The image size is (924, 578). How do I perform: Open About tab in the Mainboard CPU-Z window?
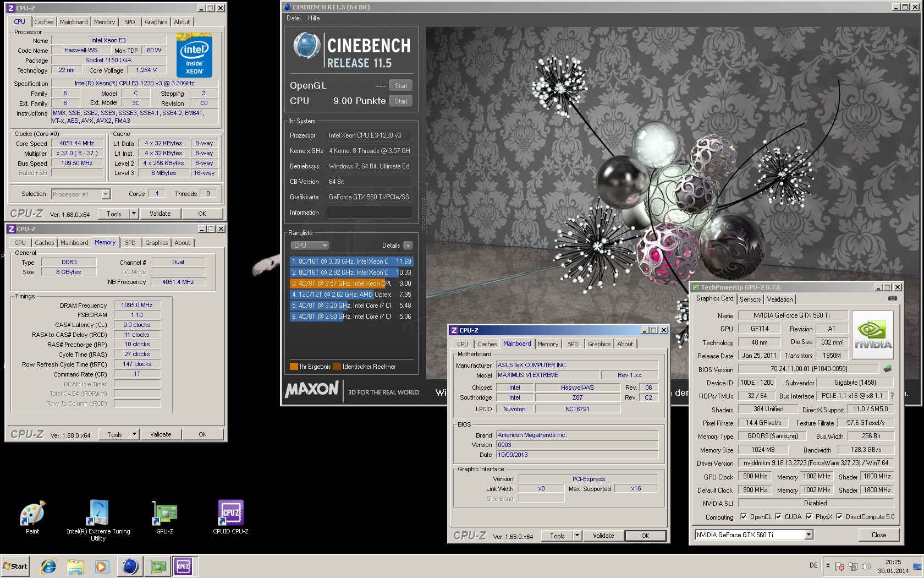pyautogui.click(x=625, y=344)
